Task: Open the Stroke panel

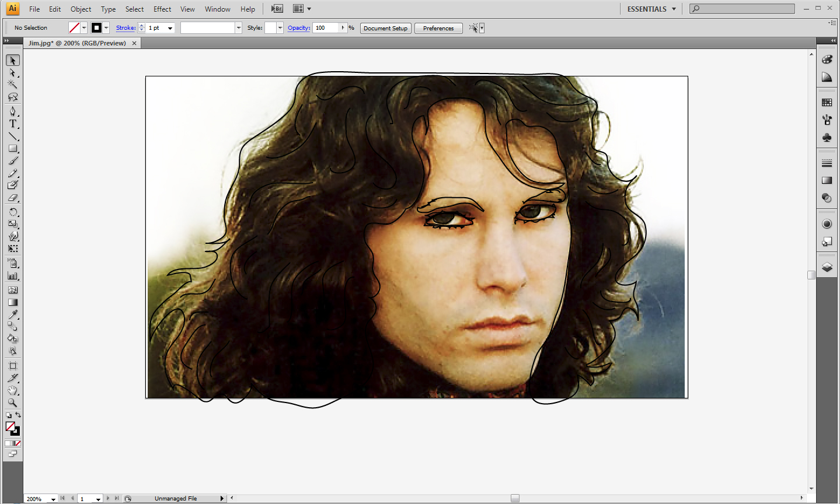Action: coord(827,163)
